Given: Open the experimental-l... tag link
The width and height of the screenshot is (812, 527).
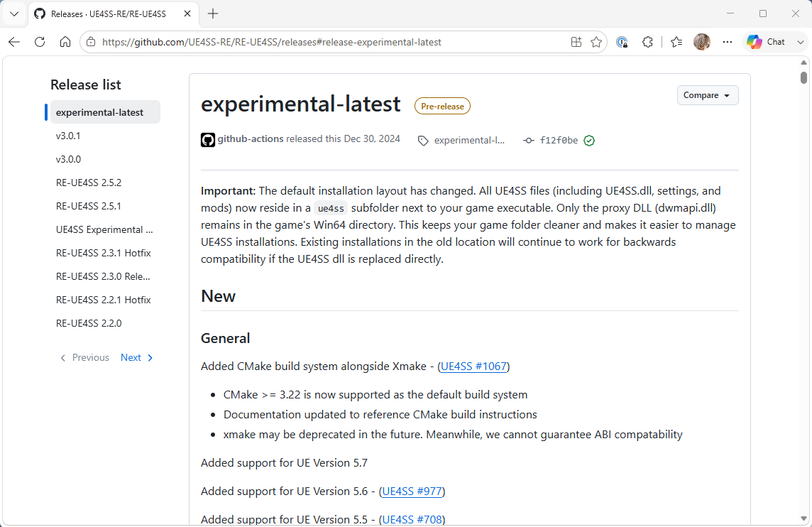Looking at the screenshot, I should [469, 140].
